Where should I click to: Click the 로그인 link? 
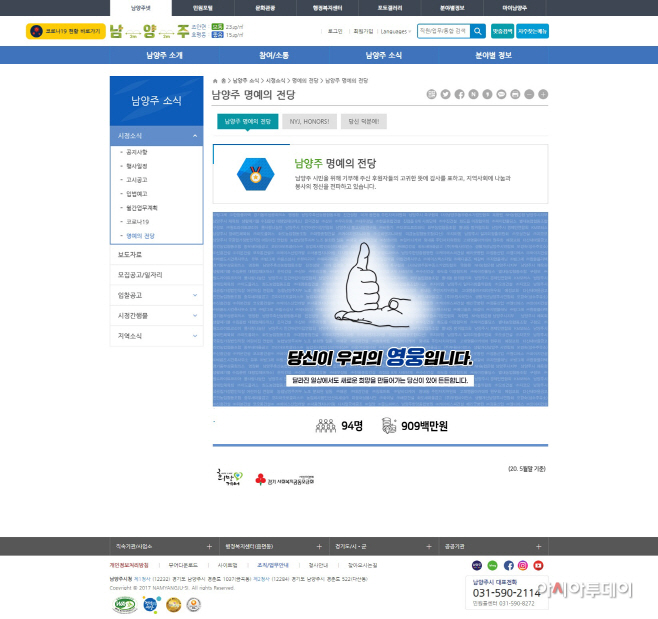coord(335,31)
